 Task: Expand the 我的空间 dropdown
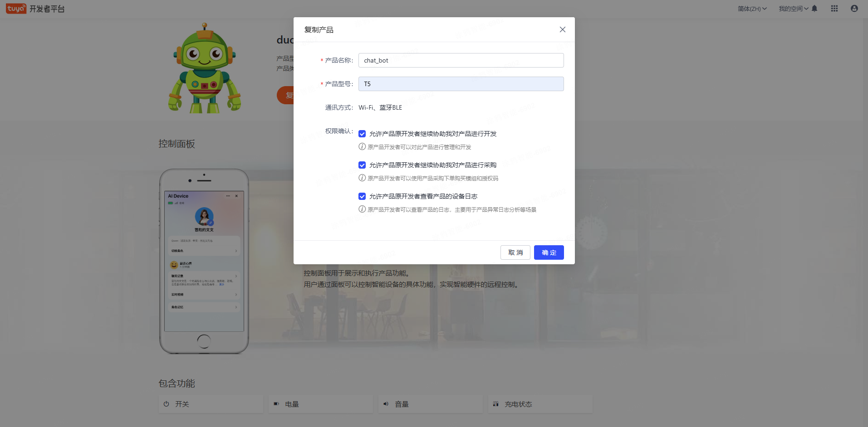pos(794,9)
